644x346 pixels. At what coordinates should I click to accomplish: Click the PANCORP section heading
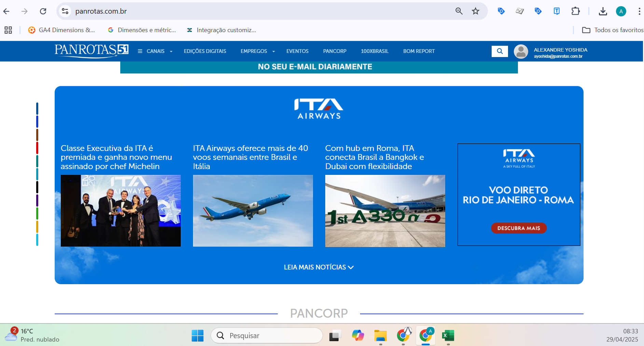point(319,313)
